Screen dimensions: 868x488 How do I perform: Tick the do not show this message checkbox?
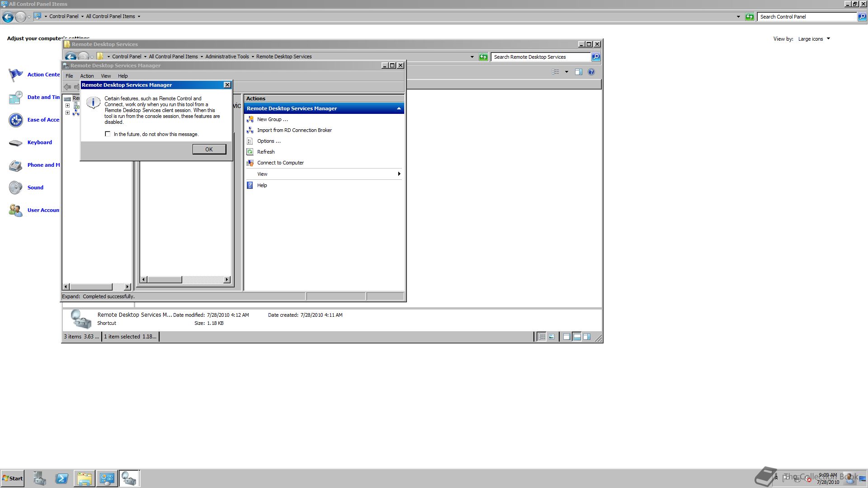[108, 134]
